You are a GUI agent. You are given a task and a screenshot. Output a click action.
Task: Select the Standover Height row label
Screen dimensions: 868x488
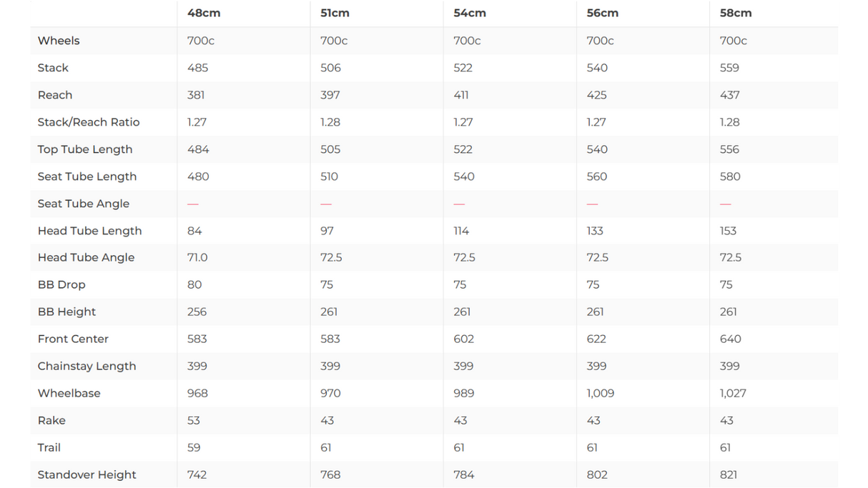(x=87, y=474)
